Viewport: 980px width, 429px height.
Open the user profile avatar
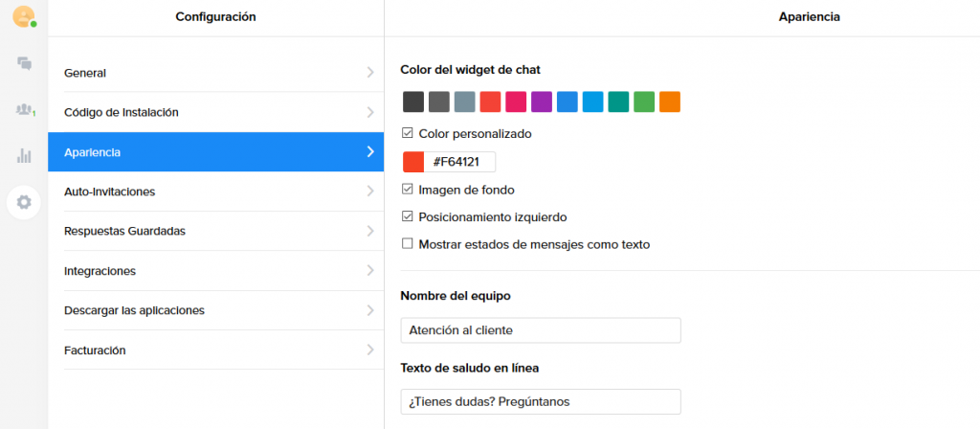pyautogui.click(x=24, y=16)
